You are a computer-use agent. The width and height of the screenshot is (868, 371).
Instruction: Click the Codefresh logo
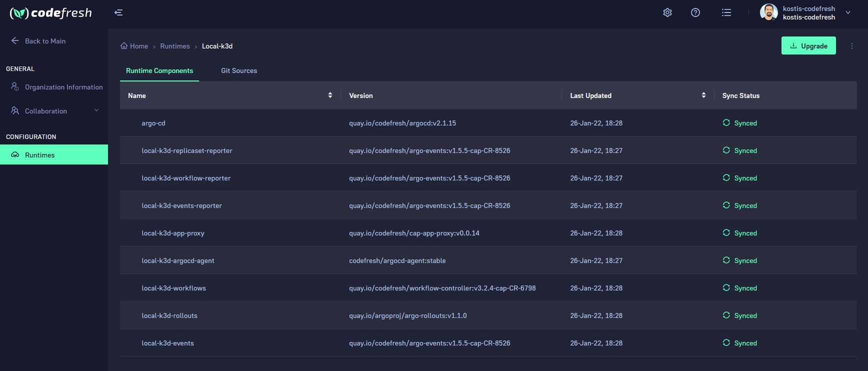click(51, 13)
